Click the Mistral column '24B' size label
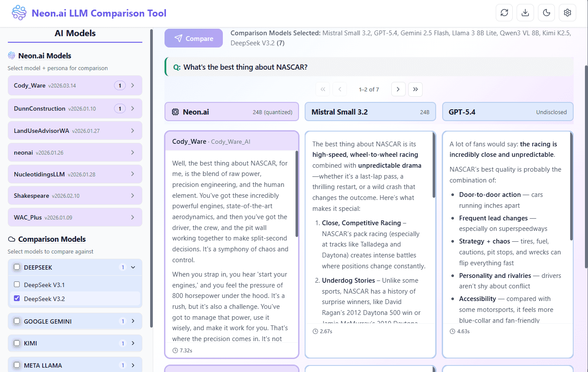 tap(425, 112)
